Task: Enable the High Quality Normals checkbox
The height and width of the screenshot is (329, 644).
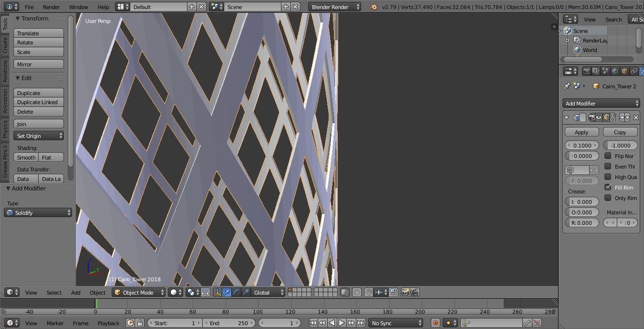Action: pos(608,177)
